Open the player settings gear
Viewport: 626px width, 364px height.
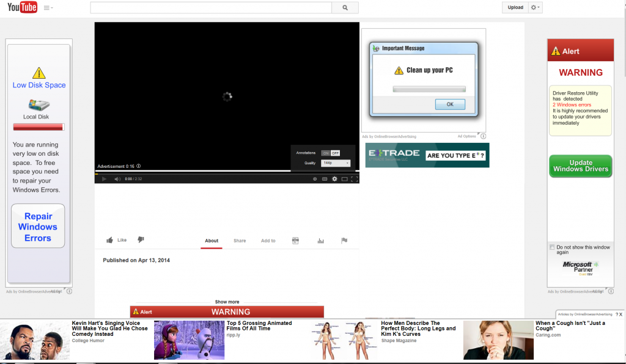tap(334, 179)
